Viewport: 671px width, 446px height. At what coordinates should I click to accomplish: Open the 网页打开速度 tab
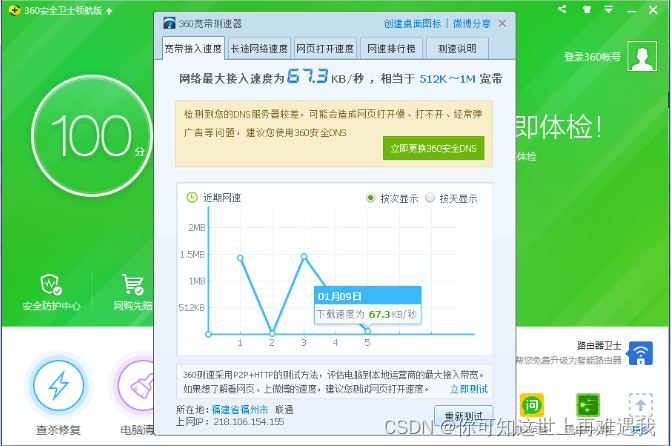point(325,48)
